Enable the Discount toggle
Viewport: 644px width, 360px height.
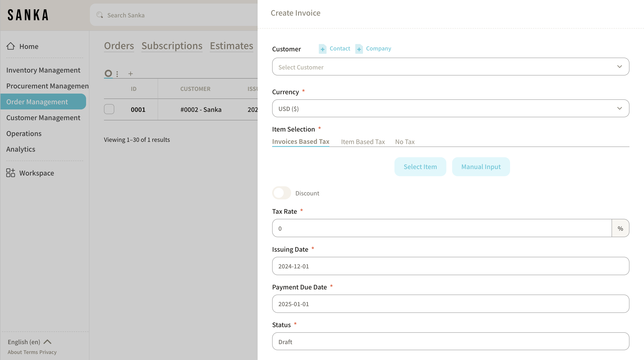282,193
